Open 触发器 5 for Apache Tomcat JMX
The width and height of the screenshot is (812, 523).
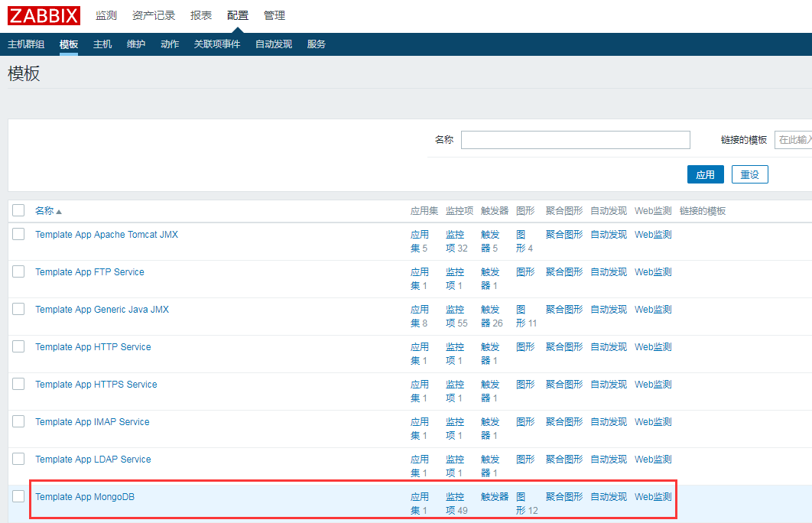click(490, 242)
